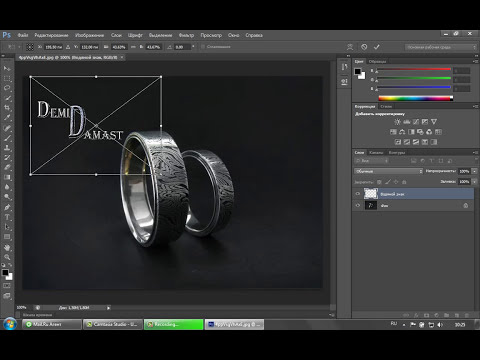This screenshot has height=360, width=480.
Task: Switch to warp mode icon
Action: coord(350,47)
